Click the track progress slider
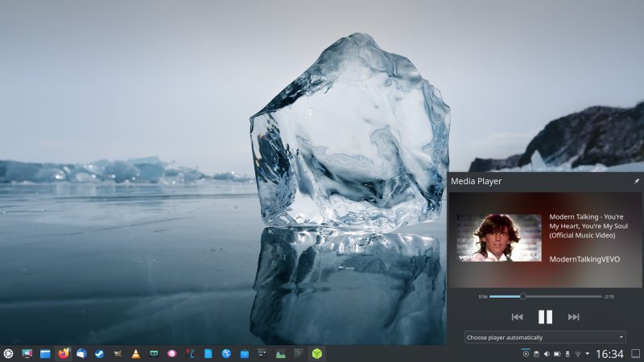 tap(545, 297)
